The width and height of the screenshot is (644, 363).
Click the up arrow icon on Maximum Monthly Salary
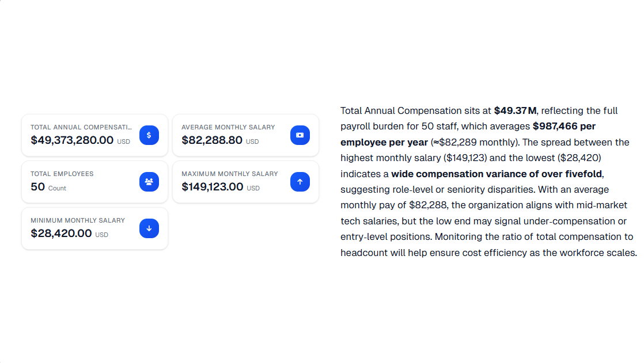coord(300,182)
